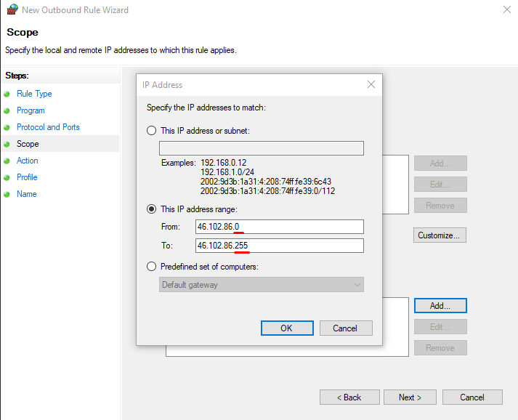
Task: Click the firewall wizard title bar icon
Action: (12, 10)
